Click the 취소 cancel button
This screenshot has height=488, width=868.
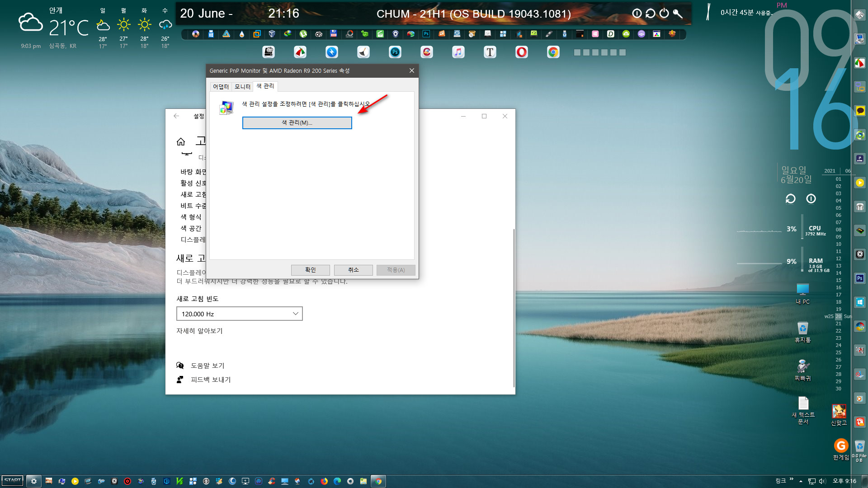pos(354,270)
